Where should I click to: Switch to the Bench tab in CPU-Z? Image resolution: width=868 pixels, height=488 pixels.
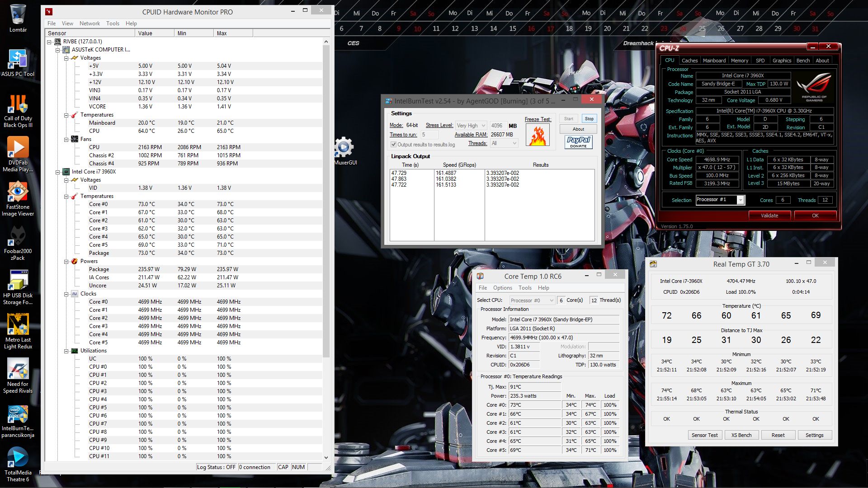point(803,61)
